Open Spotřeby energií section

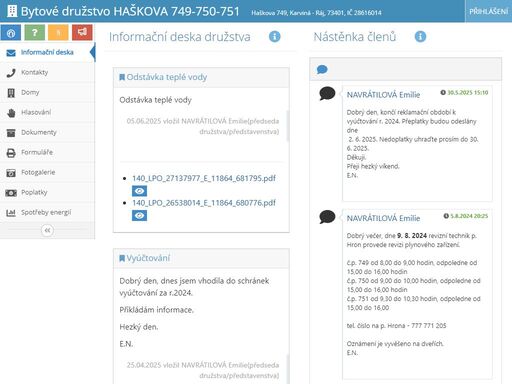pos(47,212)
